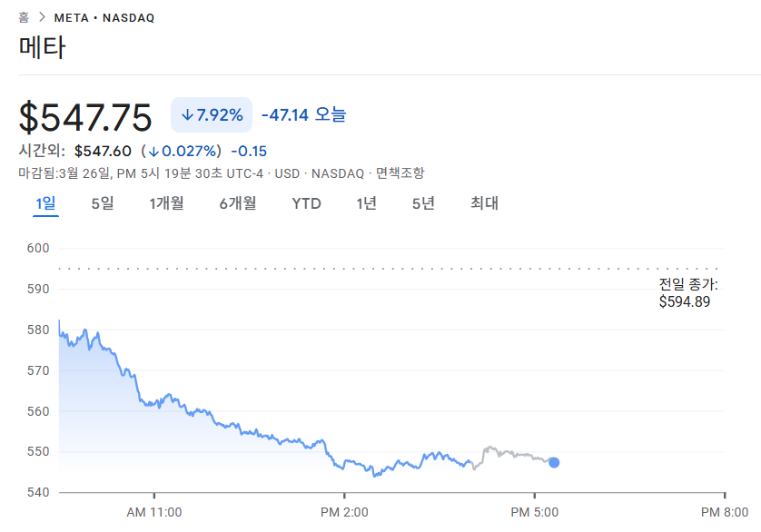The image size is (761, 532).
Task: Click the PM 2:00 time axis label
Action: (345, 513)
